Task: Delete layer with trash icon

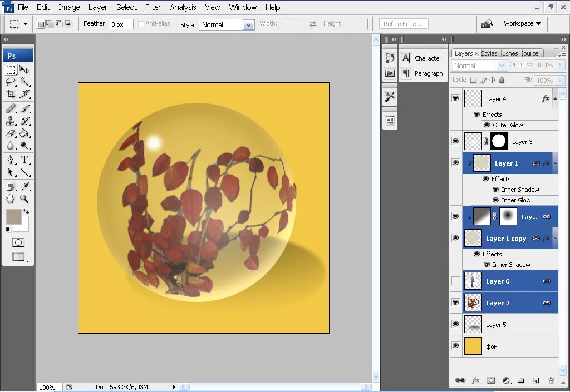Action: tap(551, 380)
